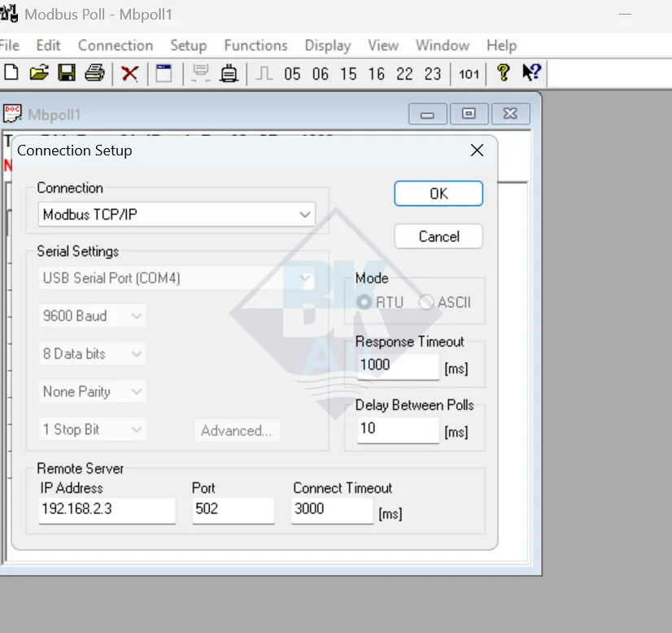The image size is (672, 633).
Task: Select function 15 toolbar button
Action: point(348,74)
